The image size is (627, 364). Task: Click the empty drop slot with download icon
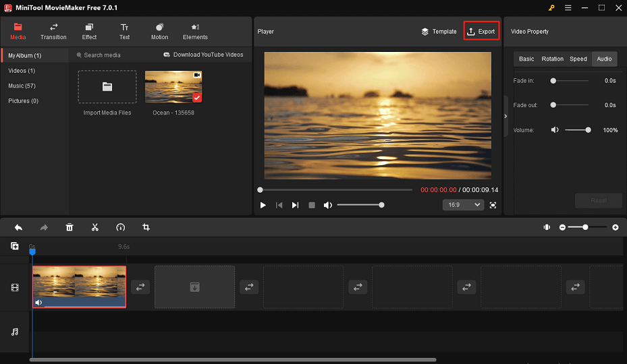pos(195,287)
